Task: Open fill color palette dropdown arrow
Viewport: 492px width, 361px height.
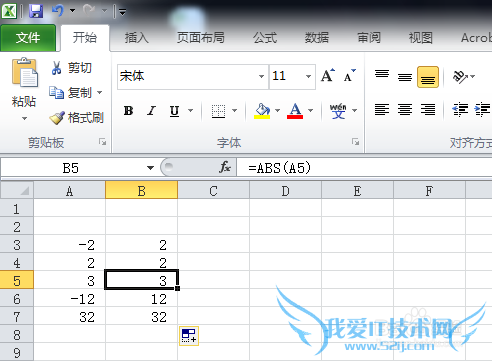Action: 277,110
